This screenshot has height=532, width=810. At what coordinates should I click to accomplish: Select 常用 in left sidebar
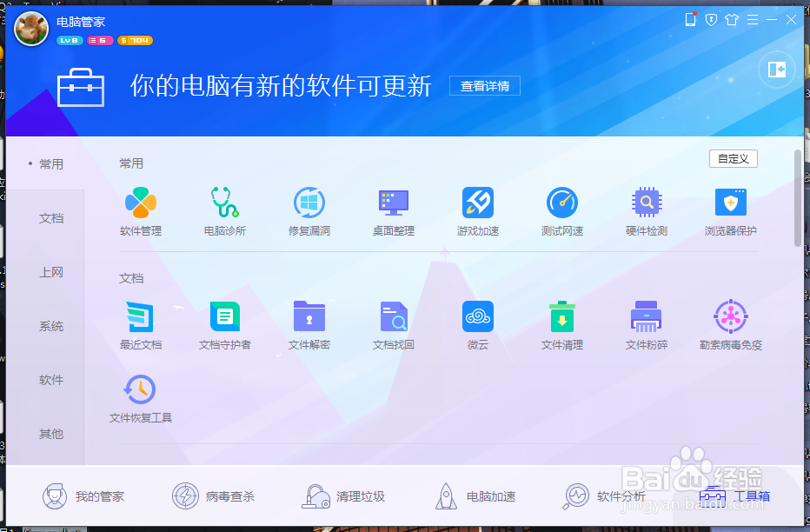click(51, 164)
